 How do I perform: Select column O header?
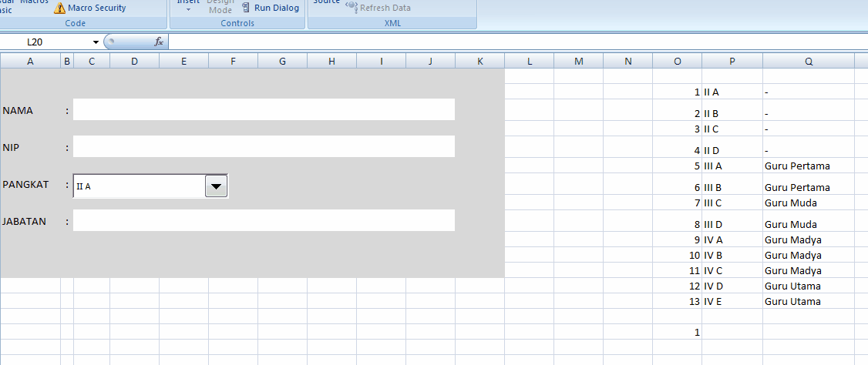677,62
